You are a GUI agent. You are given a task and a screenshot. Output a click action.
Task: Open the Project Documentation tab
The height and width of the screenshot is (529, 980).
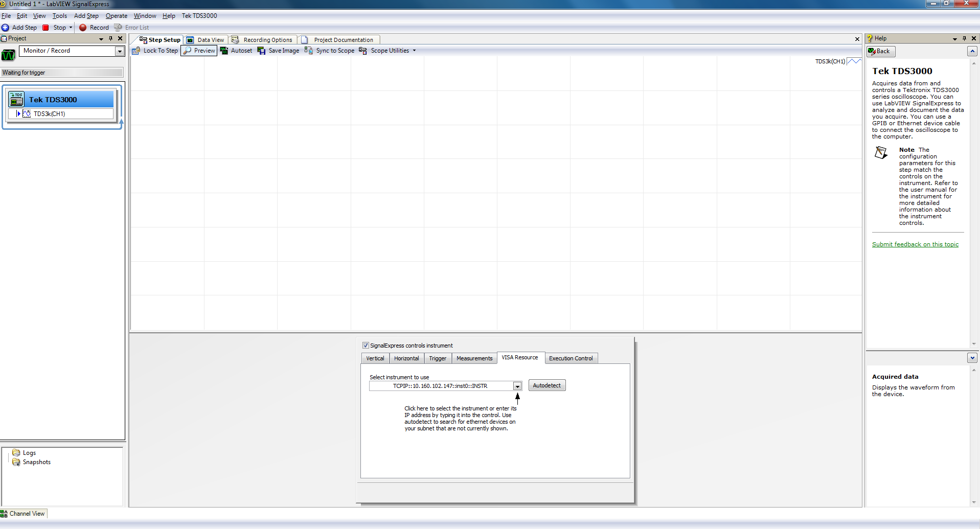point(338,40)
